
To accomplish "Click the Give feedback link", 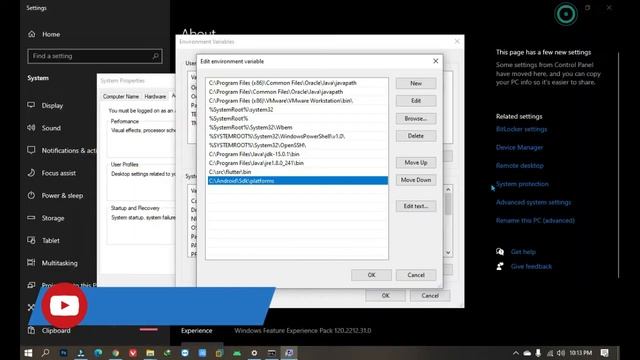I will click(x=531, y=267).
